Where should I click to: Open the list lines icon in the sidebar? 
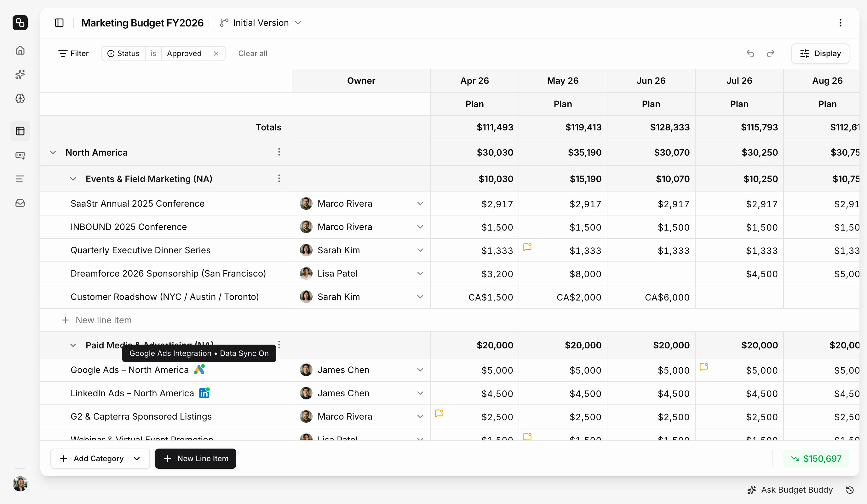click(x=20, y=179)
